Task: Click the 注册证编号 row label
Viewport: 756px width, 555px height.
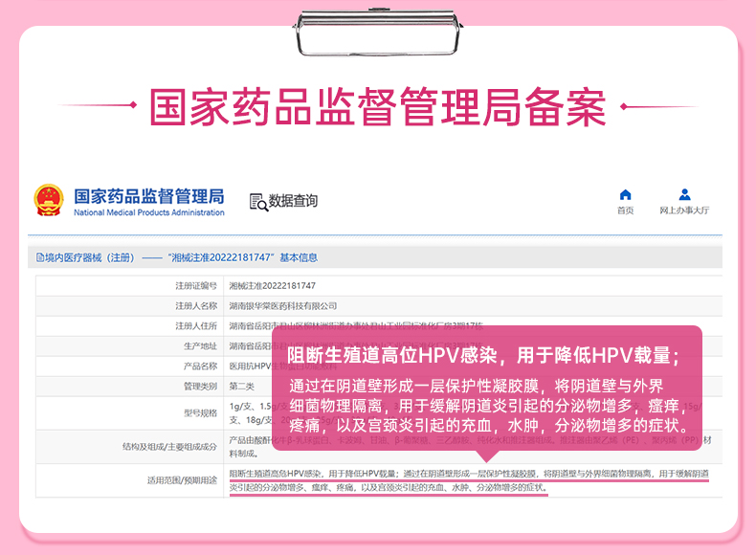Action: (196, 286)
